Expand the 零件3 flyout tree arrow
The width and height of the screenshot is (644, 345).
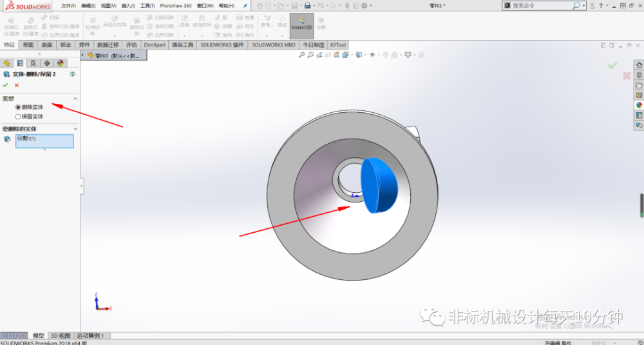pos(83,55)
